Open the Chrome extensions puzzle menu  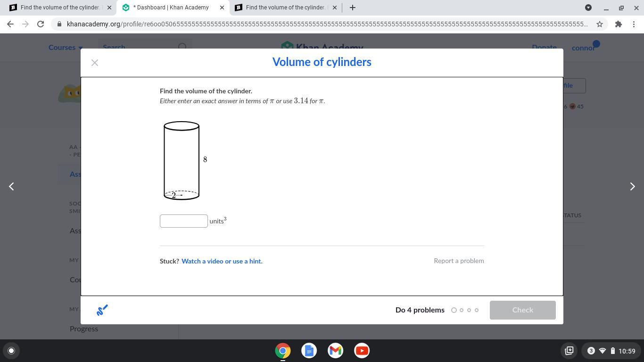point(619,24)
